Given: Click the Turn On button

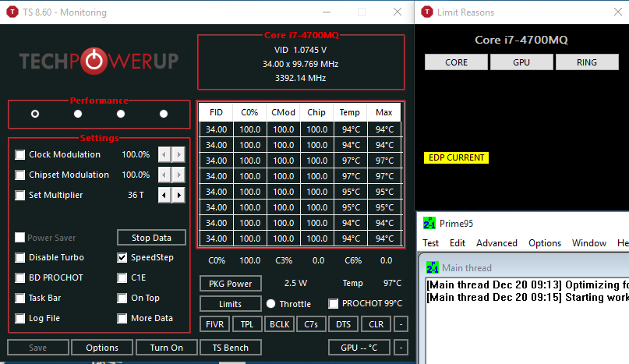Looking at the screenshot, I should pyautogui.click(x=167, y=348).
